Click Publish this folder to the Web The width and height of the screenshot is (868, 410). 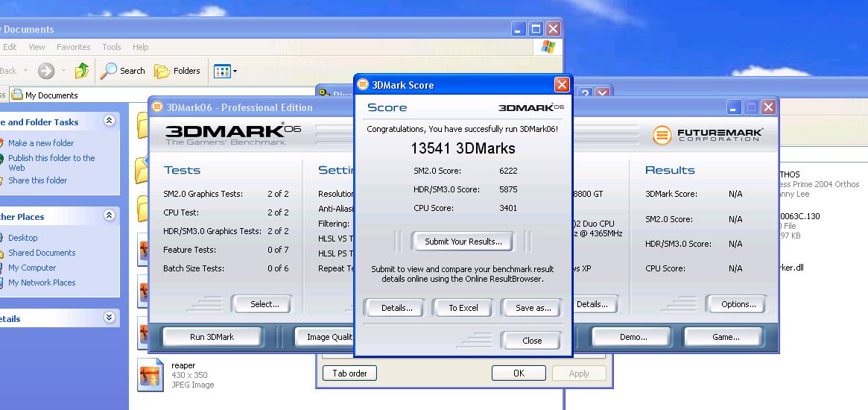coord(51,163)
